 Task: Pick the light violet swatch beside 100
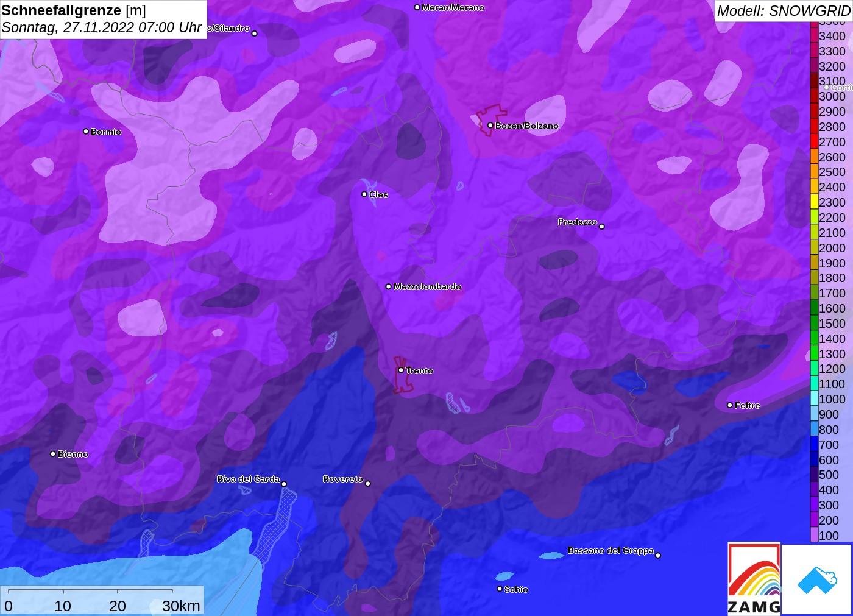[814, 535]
